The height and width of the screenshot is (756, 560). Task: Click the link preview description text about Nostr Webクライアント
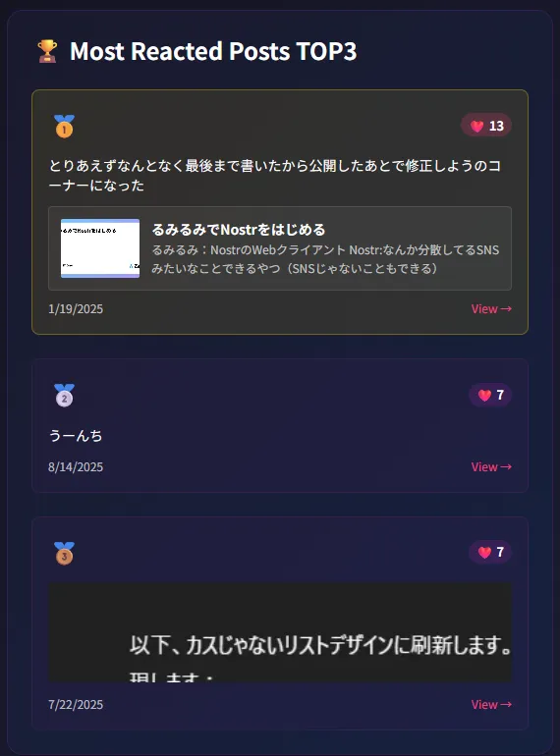[325, 259]
